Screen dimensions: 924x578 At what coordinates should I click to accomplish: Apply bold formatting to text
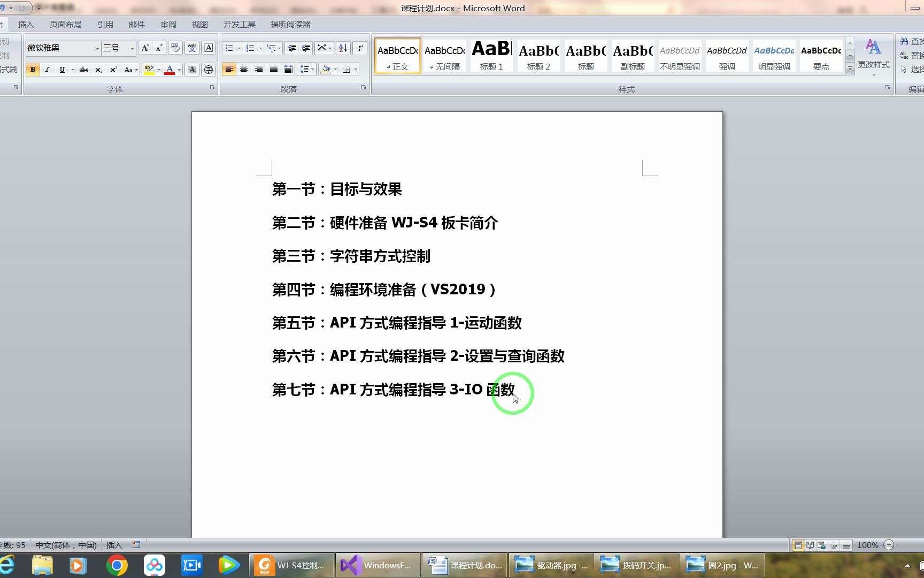(x=33, y=70)
